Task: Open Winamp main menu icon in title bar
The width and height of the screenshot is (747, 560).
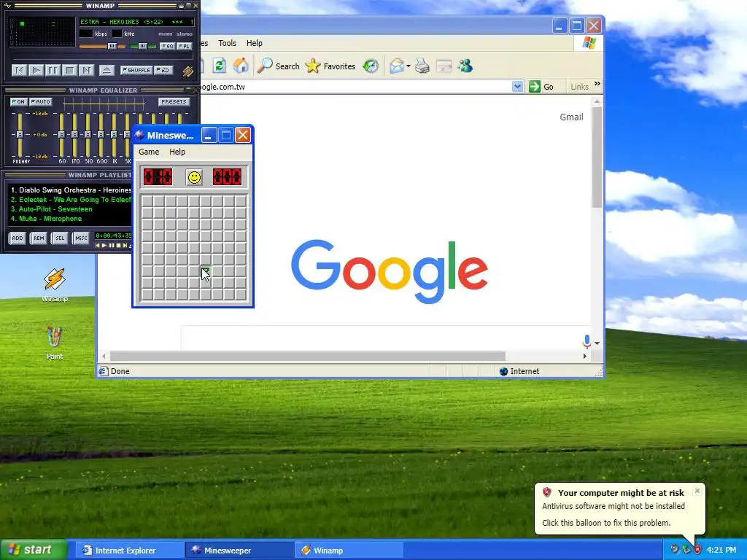Action: tap(7, 6)
